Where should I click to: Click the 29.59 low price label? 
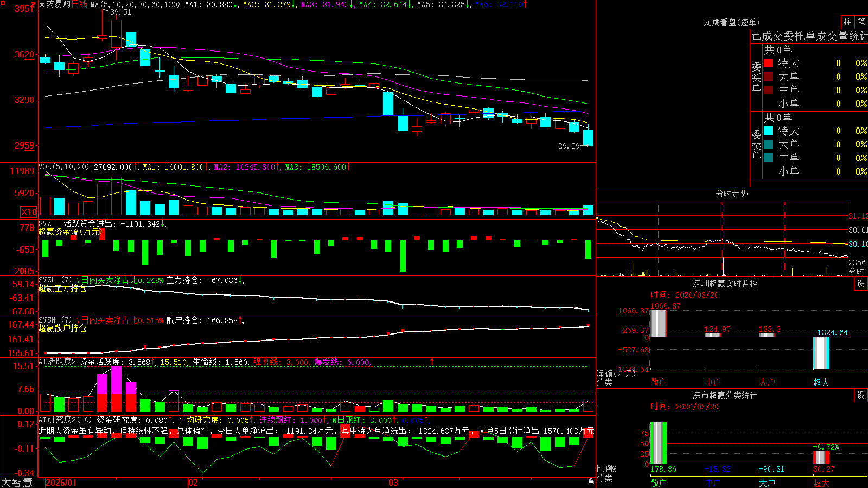tap(569, 146)
